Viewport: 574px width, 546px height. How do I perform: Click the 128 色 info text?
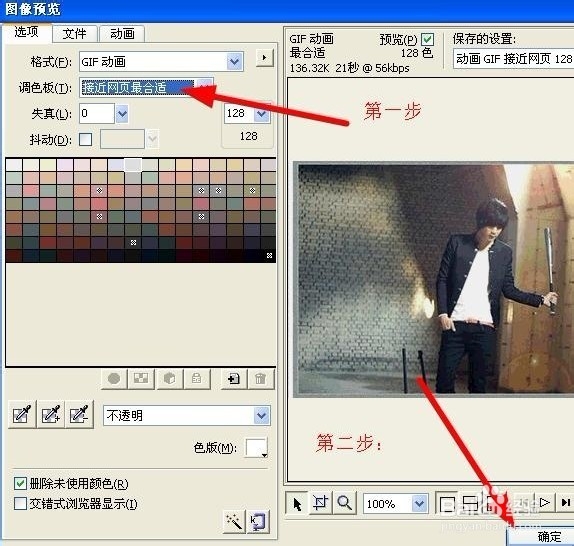coord(417,53)
